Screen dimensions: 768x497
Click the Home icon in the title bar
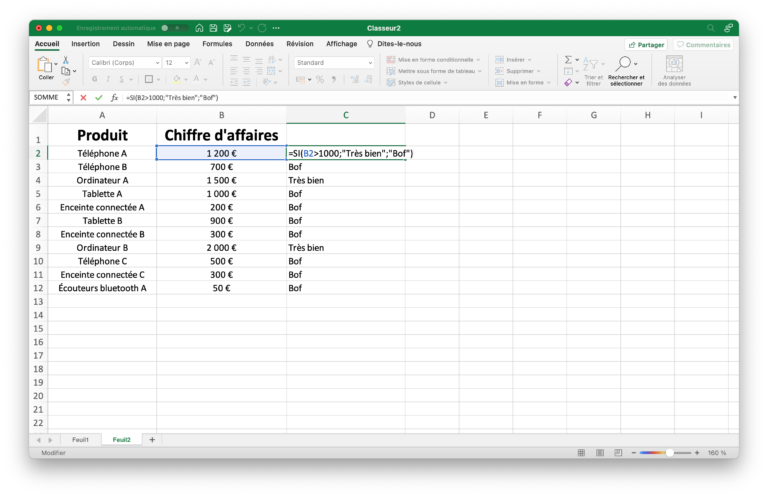click(x=199, y=28)
